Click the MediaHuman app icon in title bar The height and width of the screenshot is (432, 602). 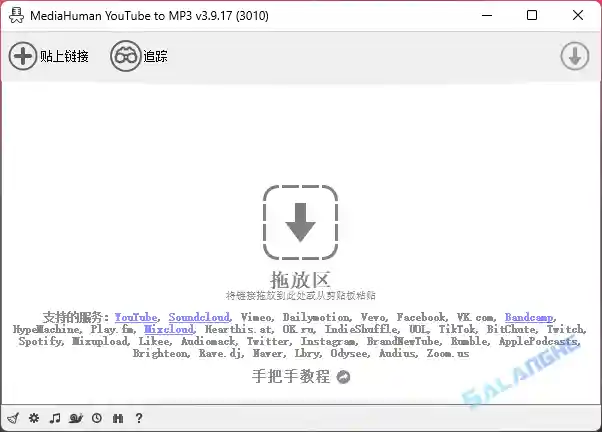click(16, 15)
